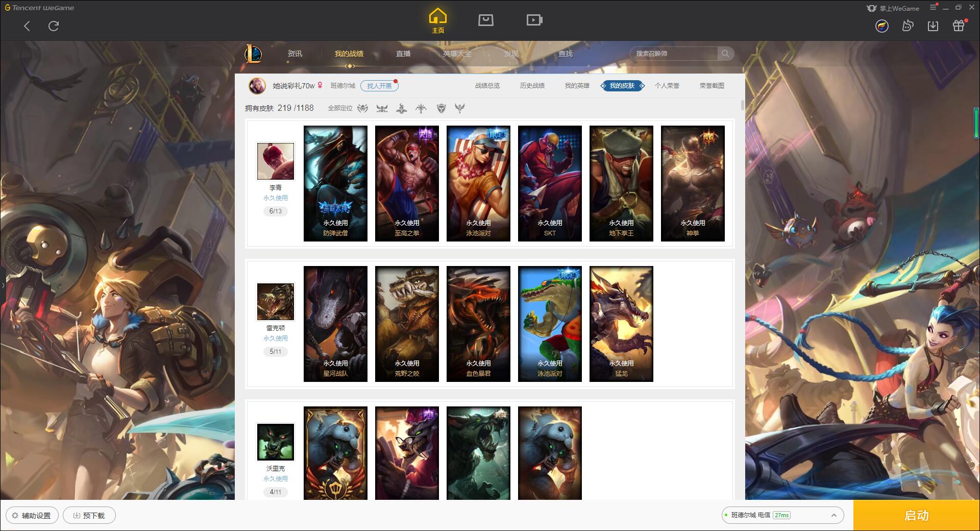
Task: Expand the left side panel arrow
Action: pos(3,285)
